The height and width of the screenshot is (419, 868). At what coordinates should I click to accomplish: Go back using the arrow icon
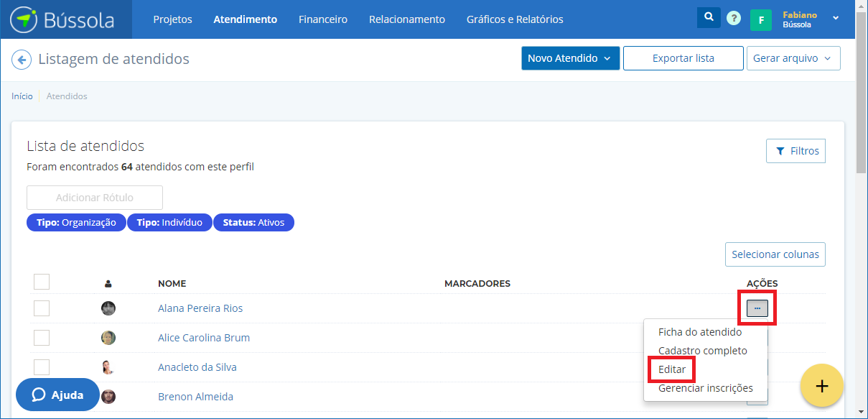pos(22,60)
